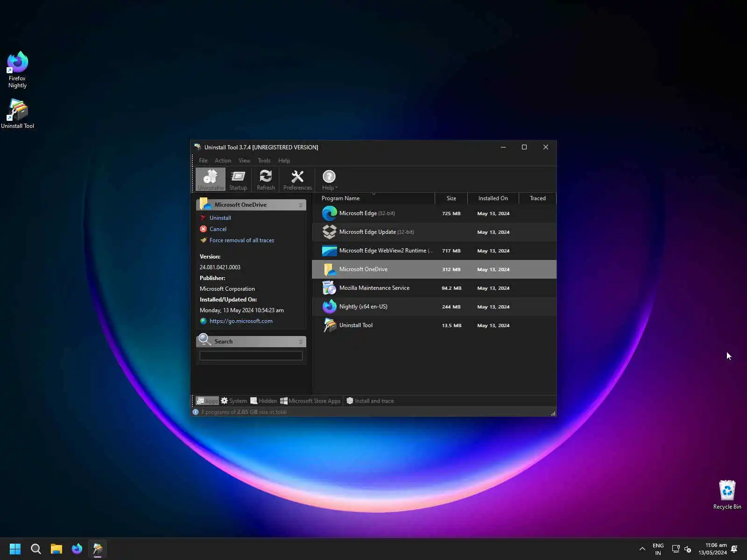Viewport: 747px width, 560px height.
Task: Click the Cancel red cross icon
Action: (x=203, y=229)
